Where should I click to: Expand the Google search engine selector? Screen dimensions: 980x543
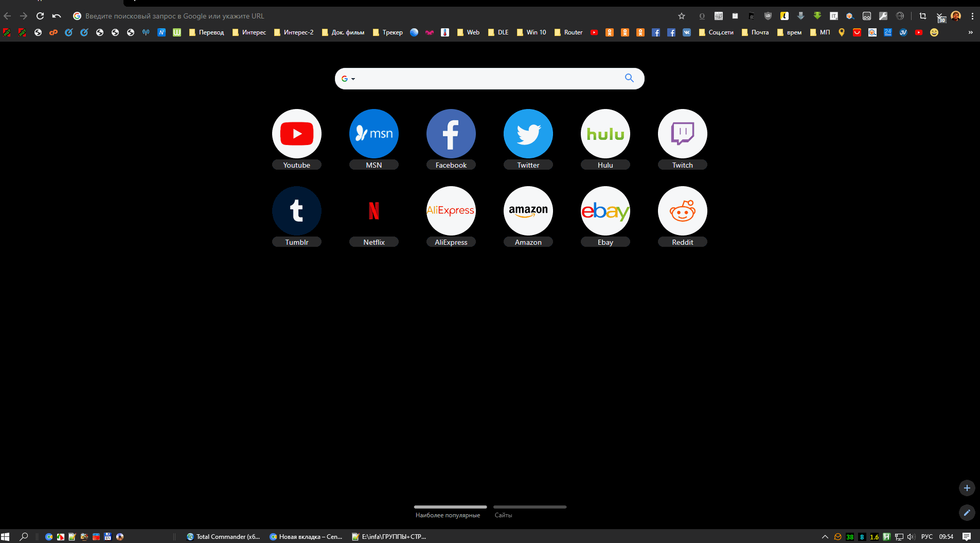tap(348, 79)
